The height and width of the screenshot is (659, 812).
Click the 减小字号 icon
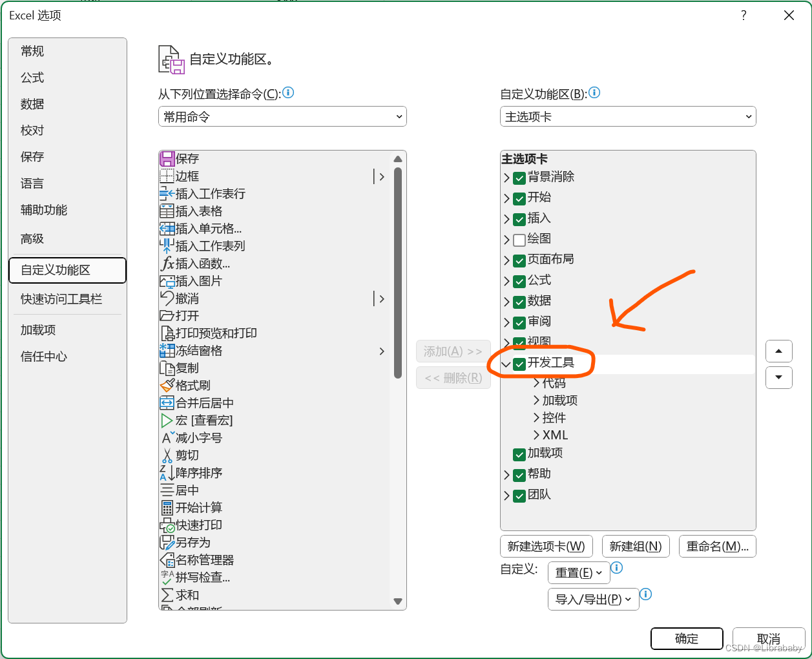167,437
